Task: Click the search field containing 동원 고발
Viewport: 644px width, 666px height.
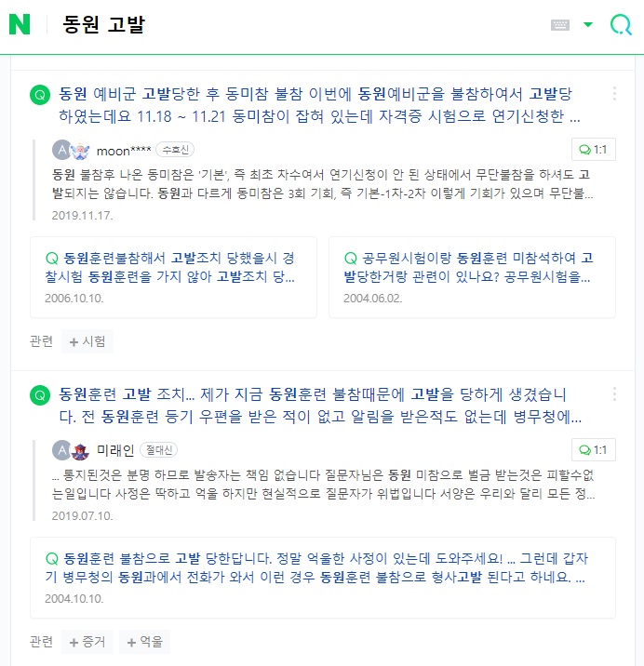Action: click(279, 25)
